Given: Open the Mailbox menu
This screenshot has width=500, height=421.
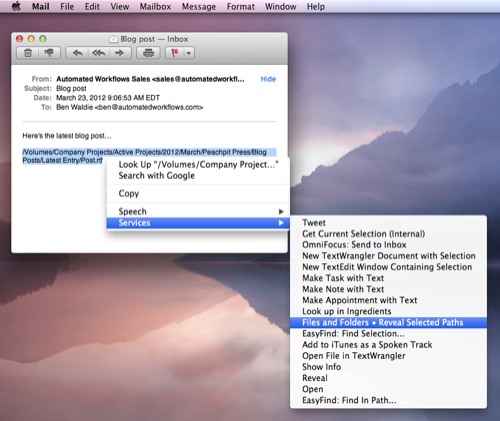Looking at the screenshot, I should pos(155,6).
